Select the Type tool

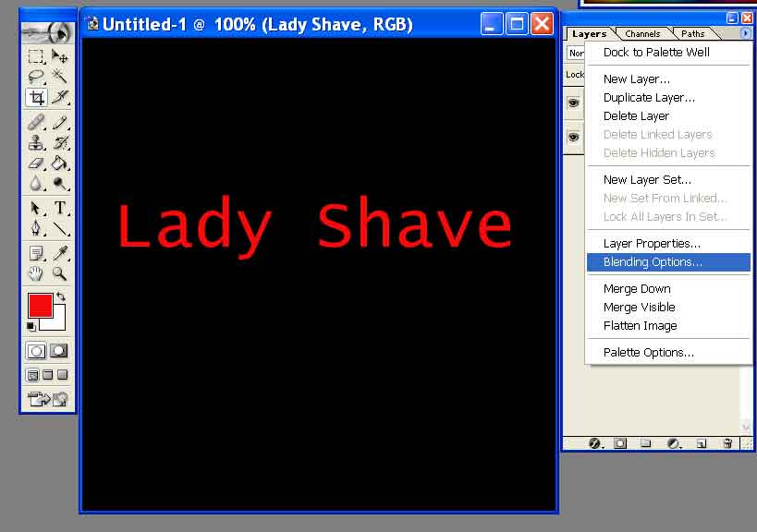[x=60, y=208]
